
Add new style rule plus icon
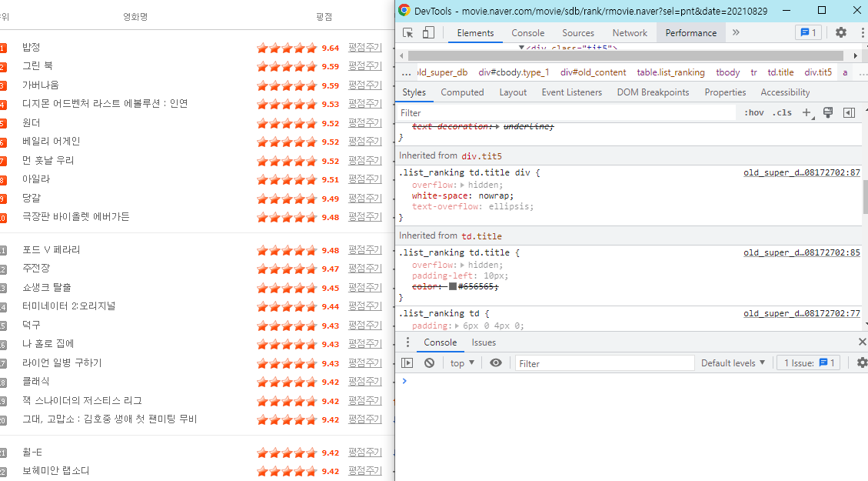tap(808, 113)
